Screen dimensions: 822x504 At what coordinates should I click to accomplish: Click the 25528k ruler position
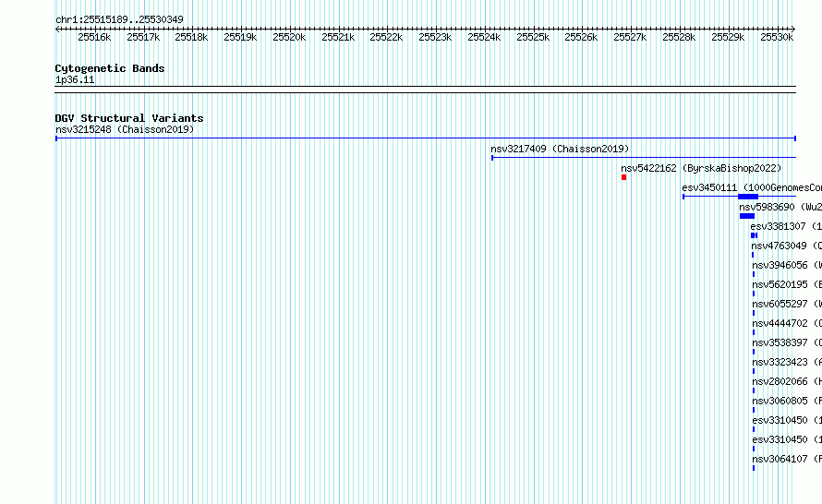pyautogui.click(x=679, y=37)
